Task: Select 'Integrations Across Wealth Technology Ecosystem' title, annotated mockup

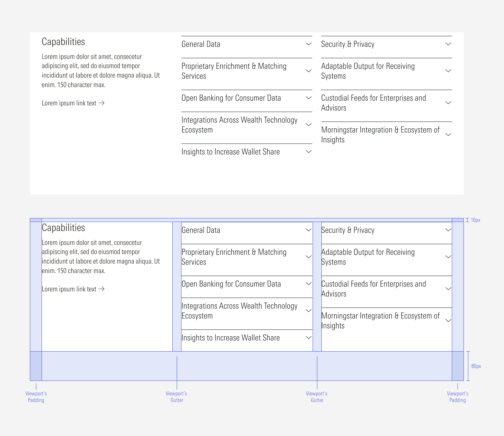Action: tap(240, 311)
